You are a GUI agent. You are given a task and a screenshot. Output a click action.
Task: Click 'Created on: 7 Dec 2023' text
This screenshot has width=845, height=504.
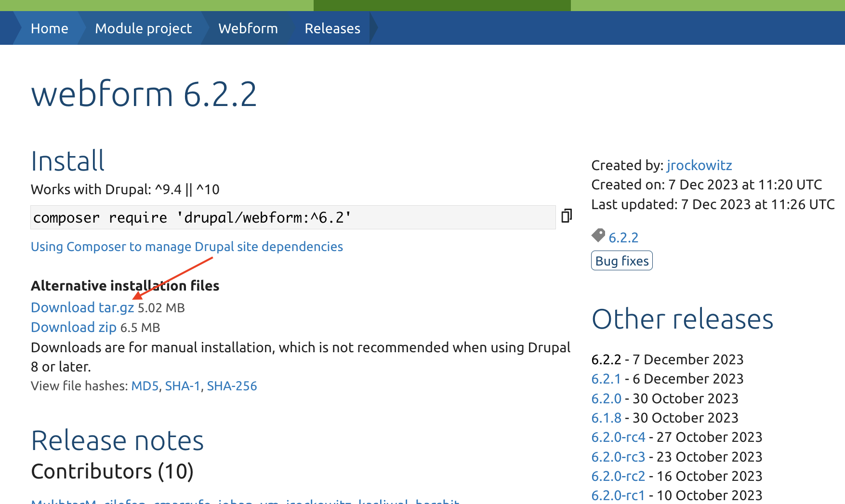click(x=707, y=185)
